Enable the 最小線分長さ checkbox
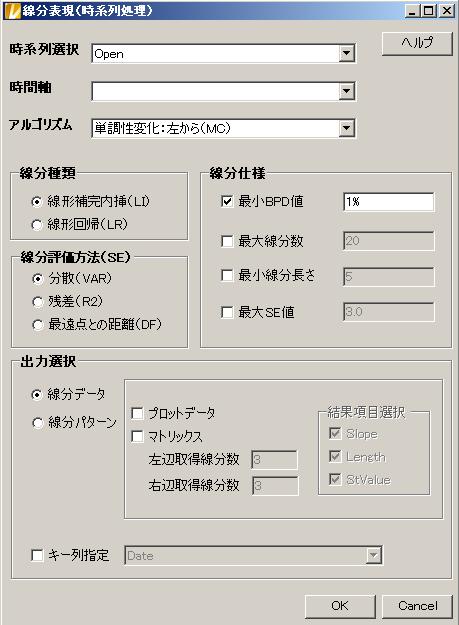The height and width of the screenshot is (625, 459). click(x=227, y=275)
